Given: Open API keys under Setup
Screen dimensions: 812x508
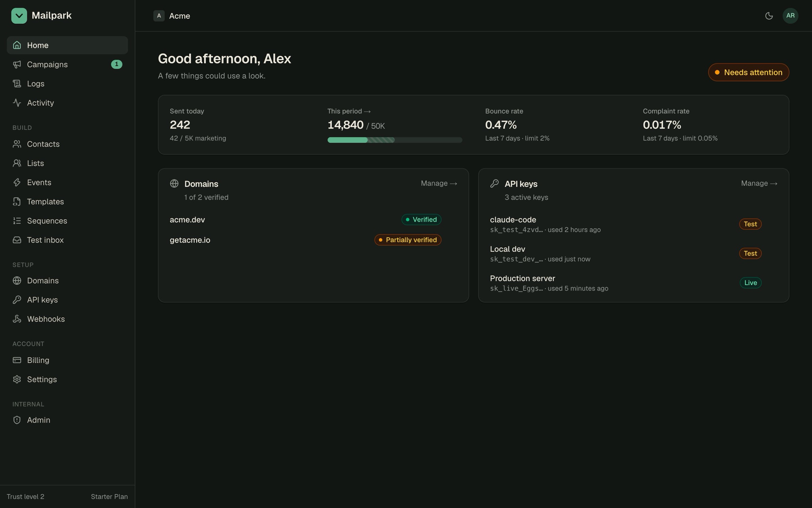Looking at the screenshot, I should (x=67, y=300).
